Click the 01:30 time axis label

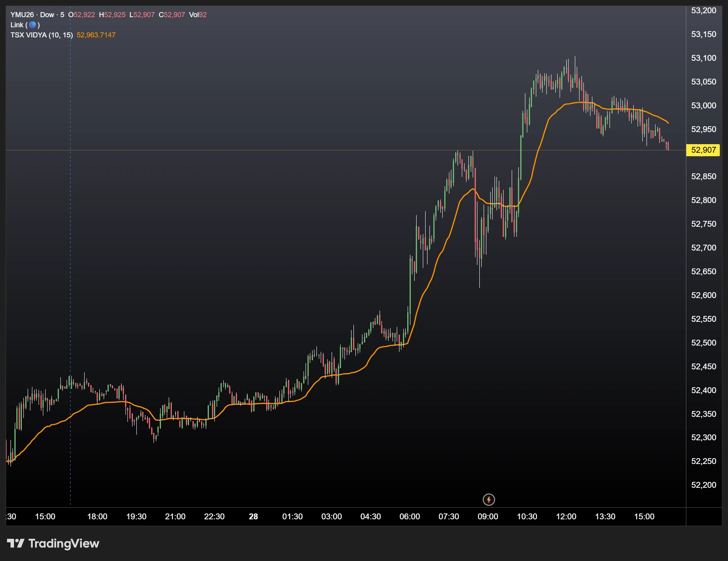point(292,517)
